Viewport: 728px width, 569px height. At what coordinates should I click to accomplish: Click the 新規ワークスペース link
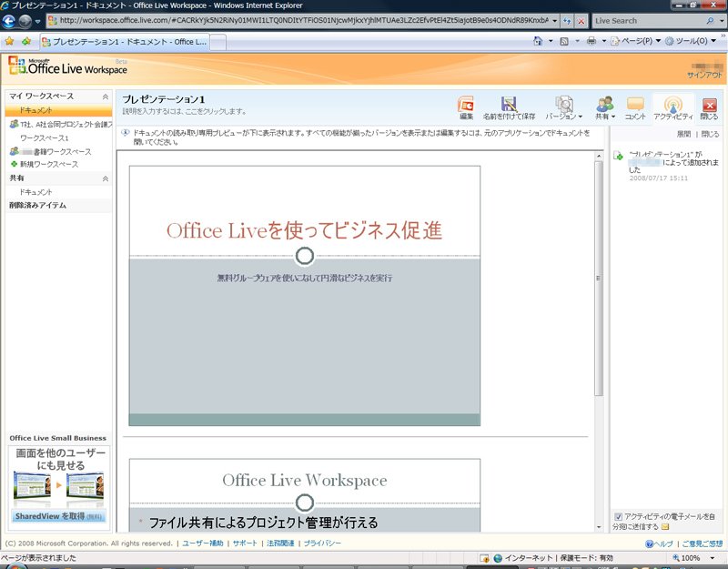pos(49,165)
